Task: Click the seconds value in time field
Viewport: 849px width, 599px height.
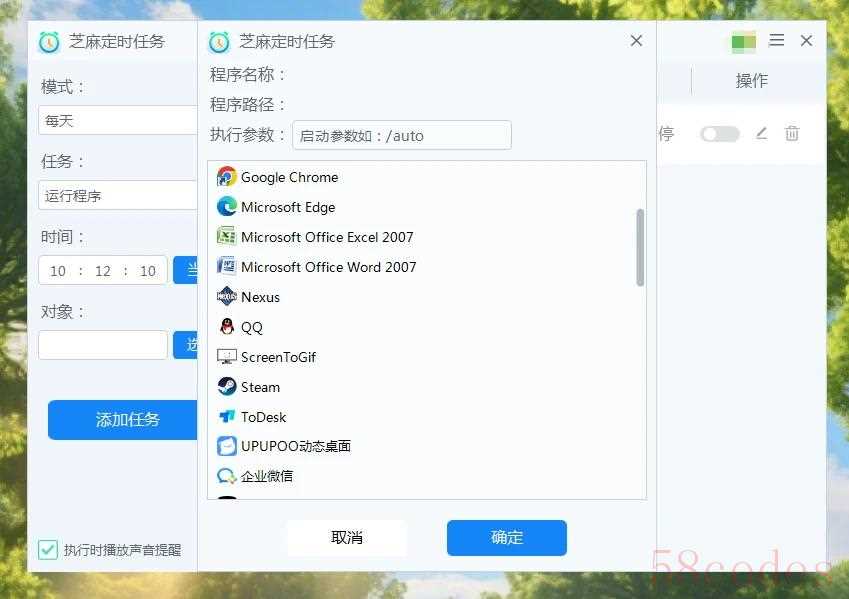Action: click(x=148, y=271)
